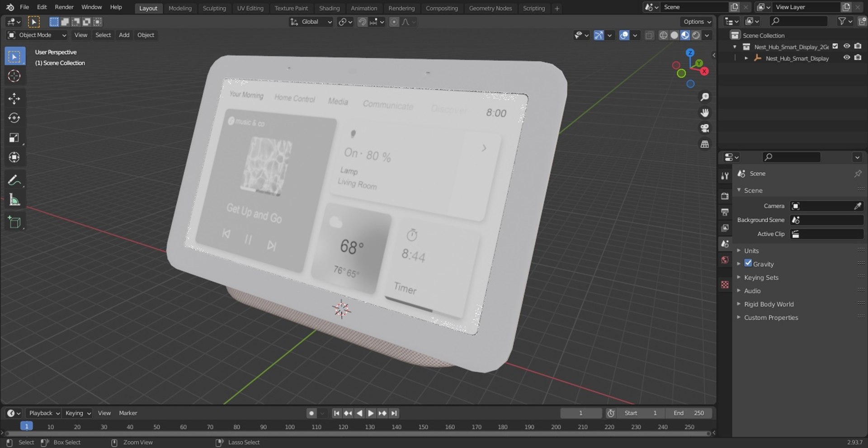Open the Render properties tab
868x448 pixels.
click(x=725, y=196)
